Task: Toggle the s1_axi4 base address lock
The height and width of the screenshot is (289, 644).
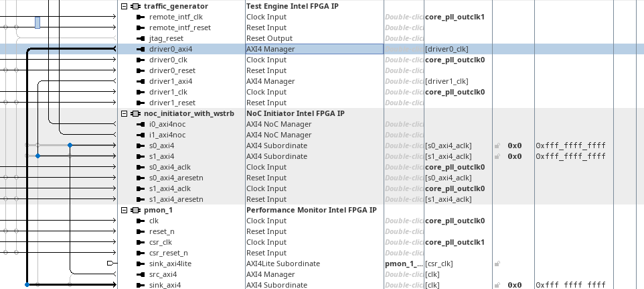Action: pyautogui.click(x=496, y=156)
